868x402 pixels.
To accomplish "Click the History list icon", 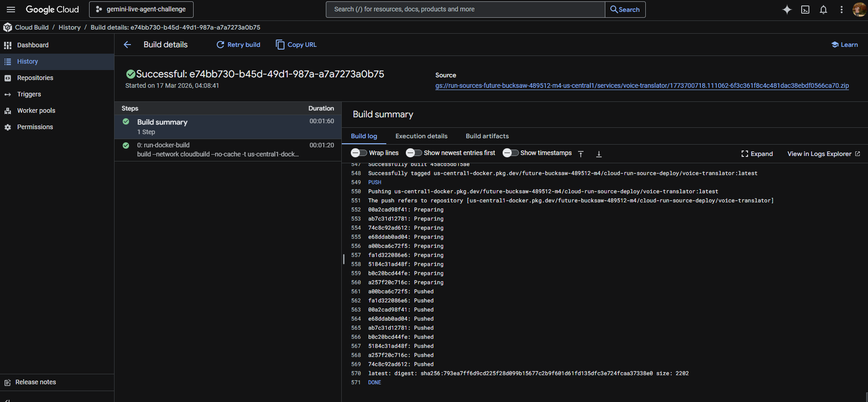I will click(8, 61).
